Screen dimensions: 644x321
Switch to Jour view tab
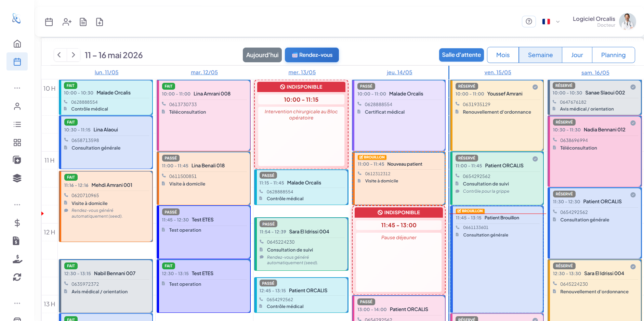[577, 55]
